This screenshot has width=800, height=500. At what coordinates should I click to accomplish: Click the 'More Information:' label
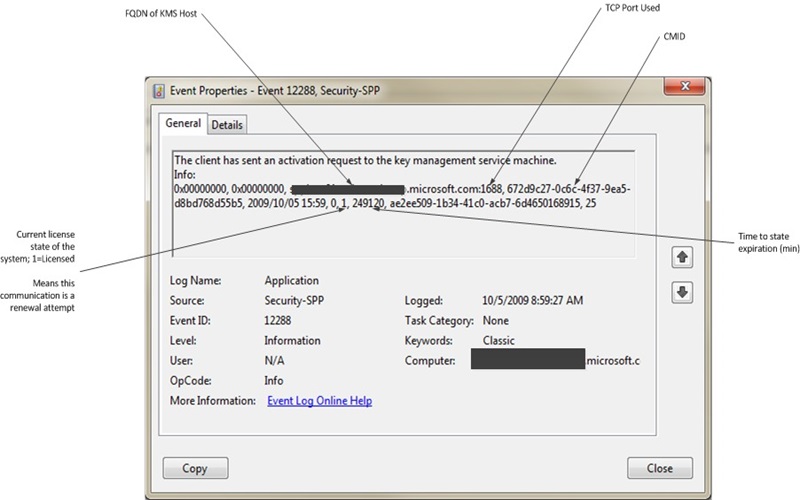tap(213, 401)
